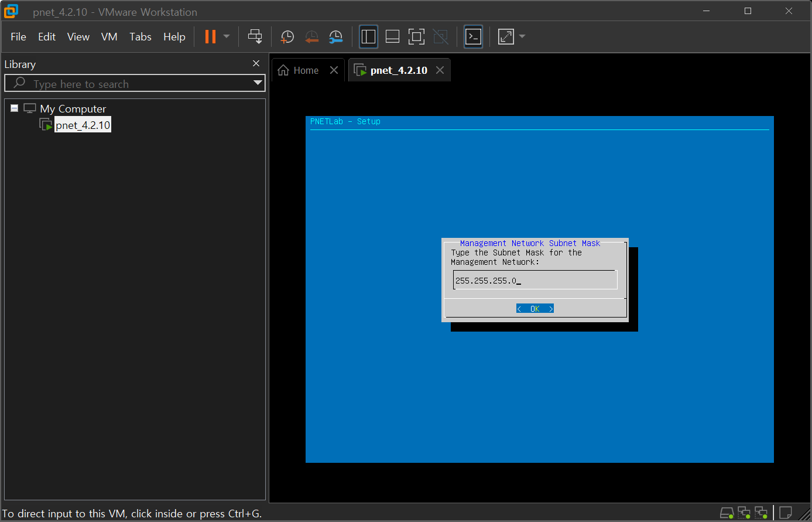Open the power options dropdown arrow
812x522 pixels.
[227, 36]
